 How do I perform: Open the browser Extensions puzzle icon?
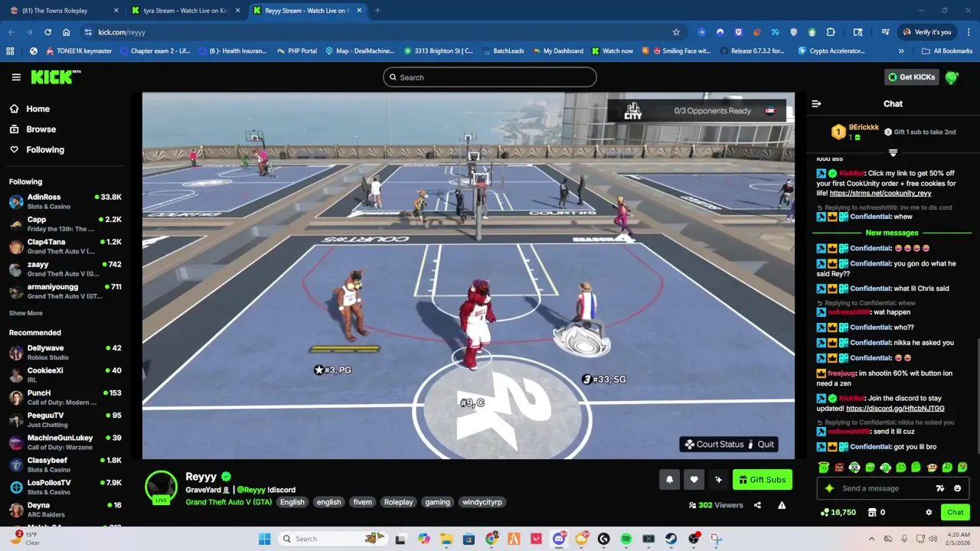click(831, 32)
